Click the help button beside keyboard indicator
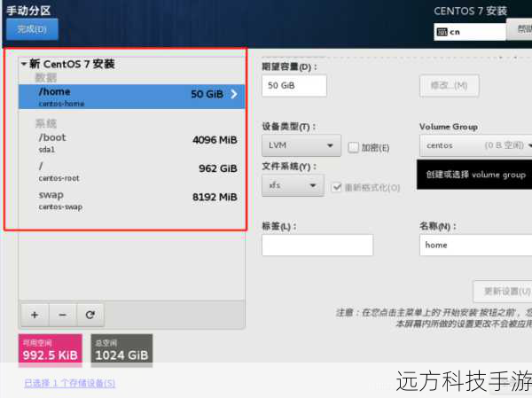532x398 pixels. tap(519, 29)
